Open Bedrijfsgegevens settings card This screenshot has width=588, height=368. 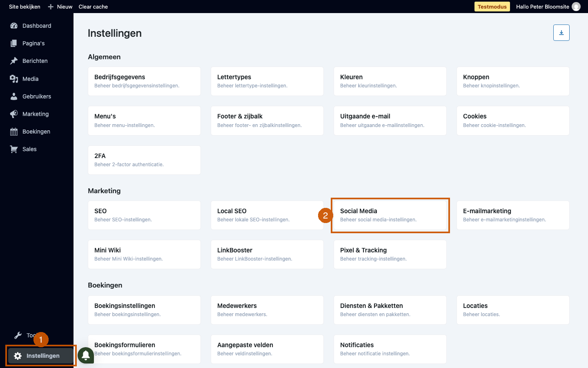(x=144, y=81)
